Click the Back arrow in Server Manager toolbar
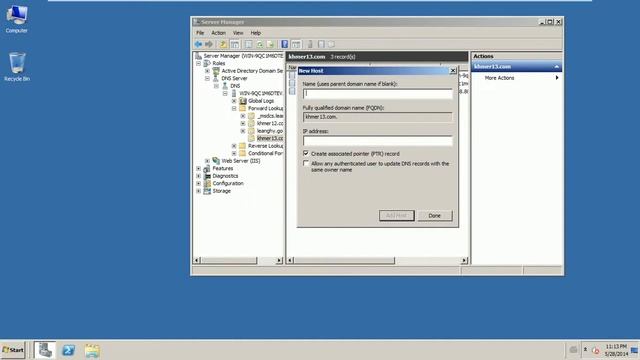 198,44
